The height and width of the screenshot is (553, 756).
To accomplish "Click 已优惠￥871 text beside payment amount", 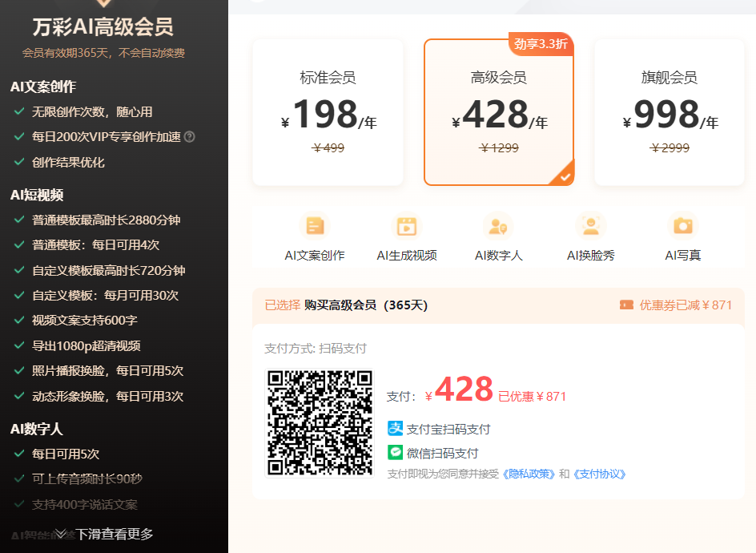I will pyautogui.click(x=532, y=397).
